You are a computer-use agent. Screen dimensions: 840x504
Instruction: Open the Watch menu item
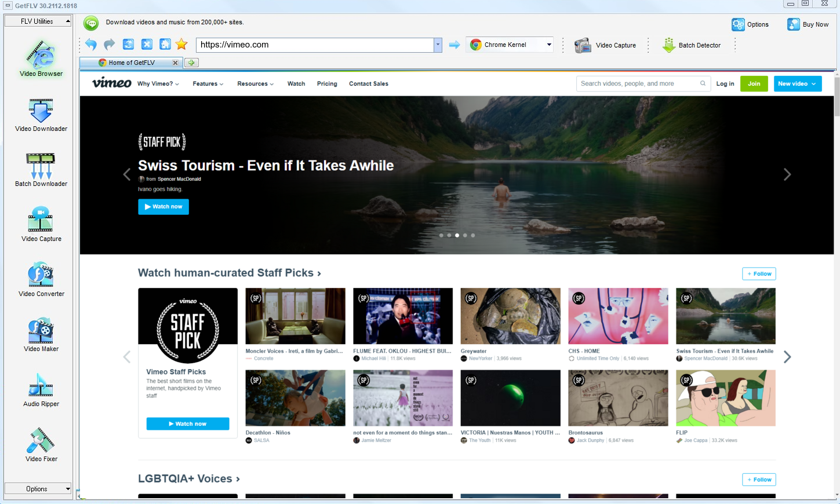pos(296,83)
